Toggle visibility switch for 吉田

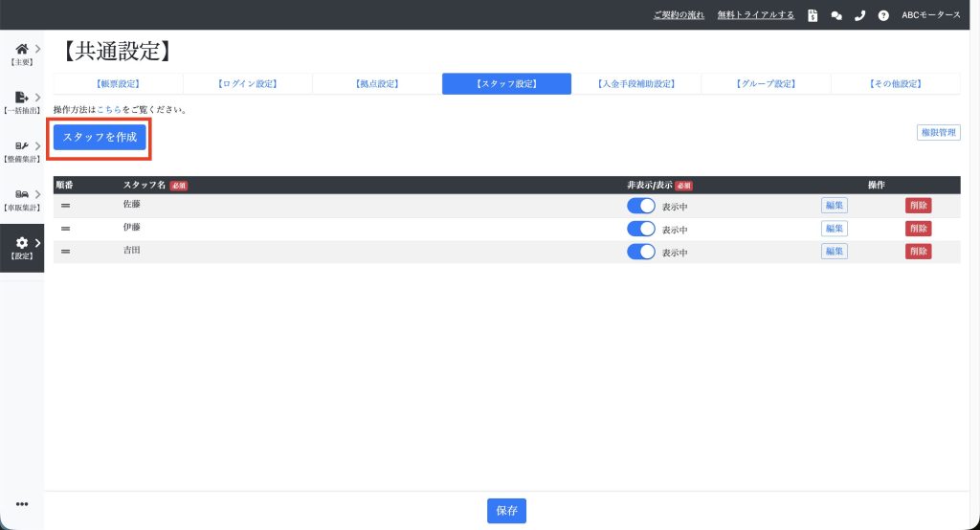[640, 252]
